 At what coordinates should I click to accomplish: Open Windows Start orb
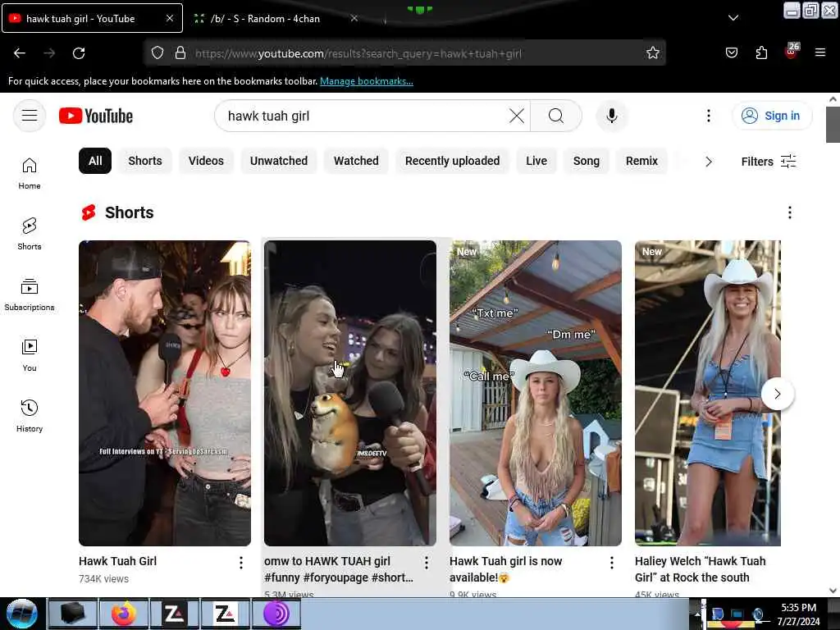point(22,614)
